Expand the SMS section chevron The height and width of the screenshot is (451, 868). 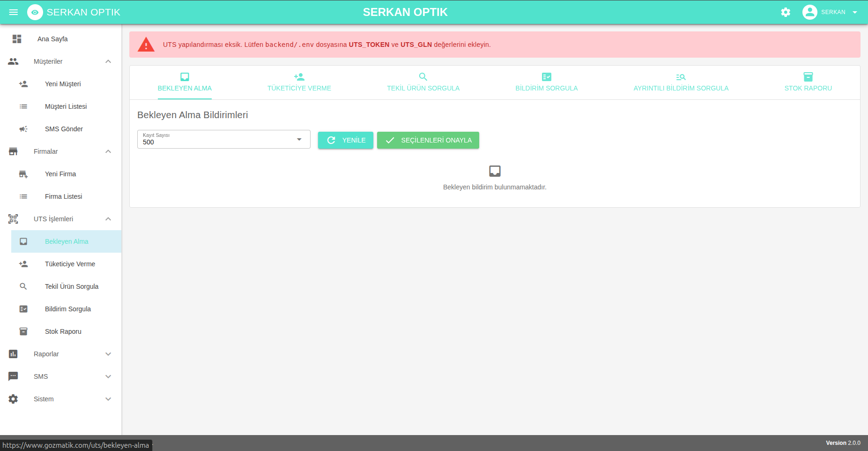[x=108, y=376]
